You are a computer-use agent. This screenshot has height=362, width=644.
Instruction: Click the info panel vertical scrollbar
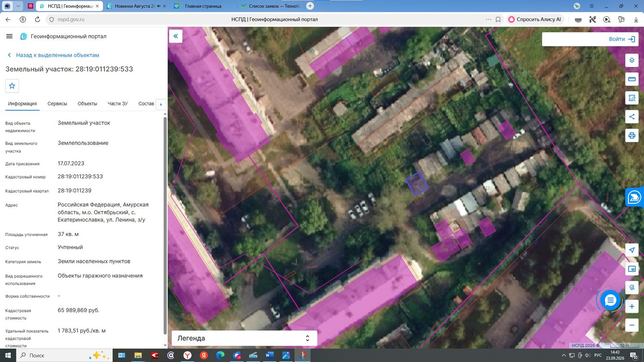pos(165,225)
